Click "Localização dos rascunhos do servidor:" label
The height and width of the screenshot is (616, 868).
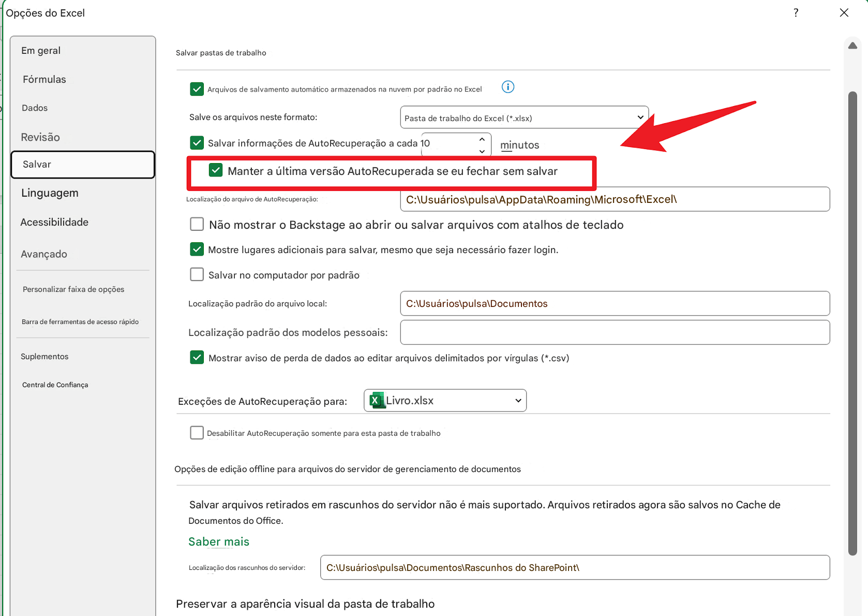click(247, 568)
